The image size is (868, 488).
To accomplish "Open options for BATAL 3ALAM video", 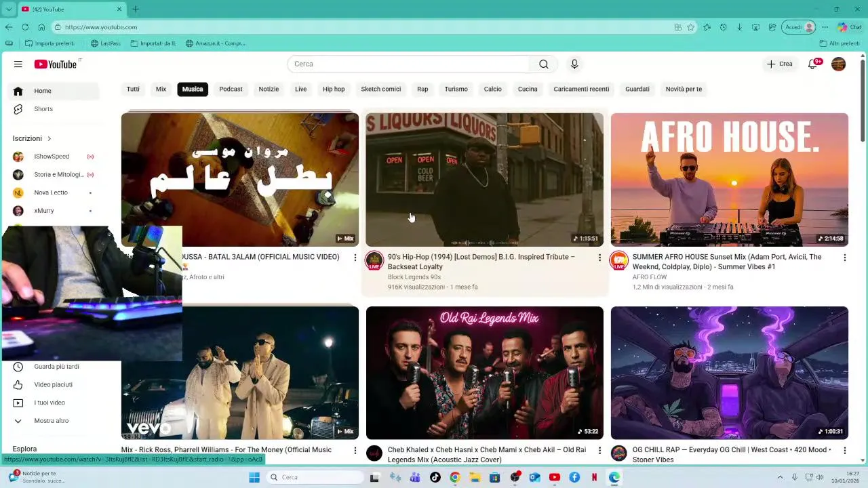I will 355,258.
